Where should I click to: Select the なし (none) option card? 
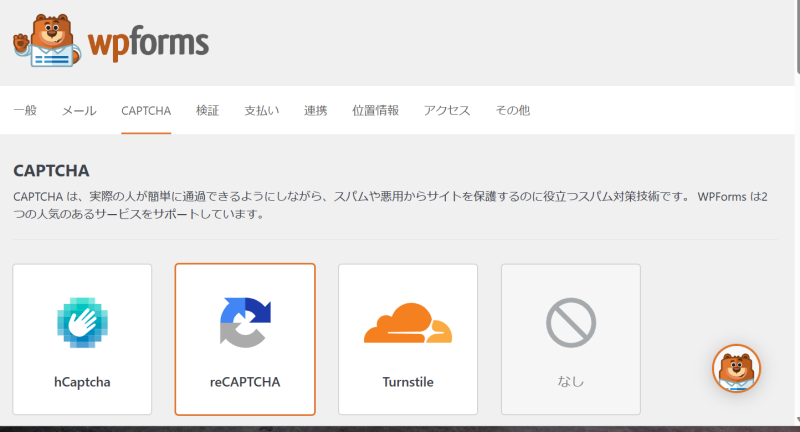(x=570, y=339)
